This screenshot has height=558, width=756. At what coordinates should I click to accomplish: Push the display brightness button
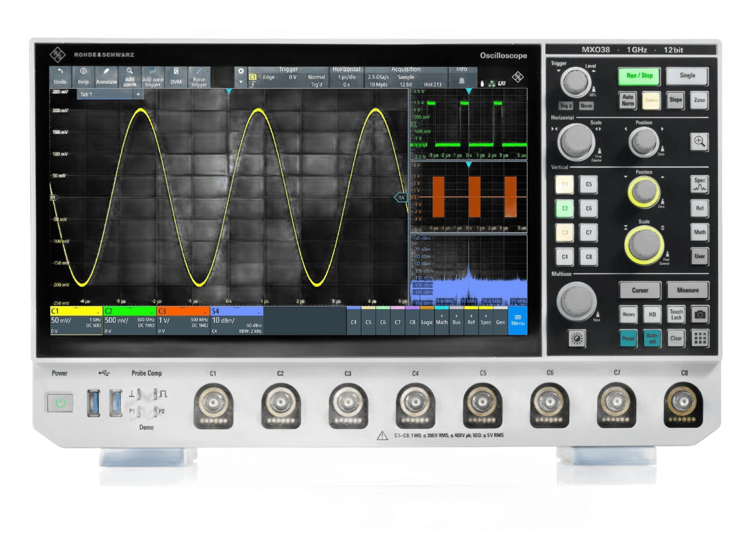577,338
